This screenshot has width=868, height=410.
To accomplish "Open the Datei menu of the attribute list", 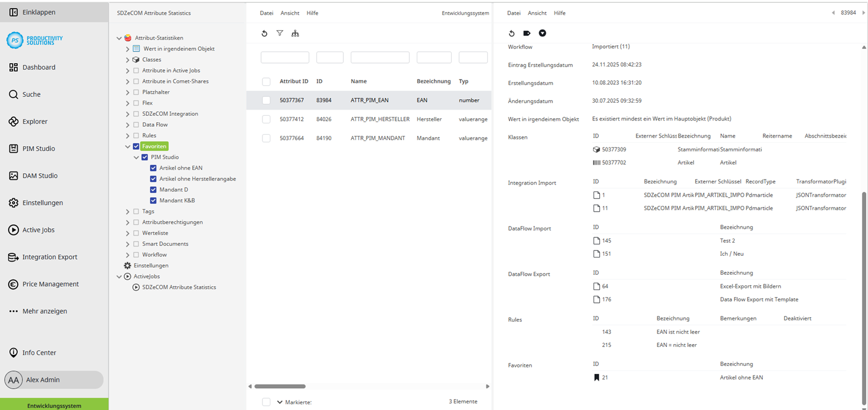I will 266,13.
